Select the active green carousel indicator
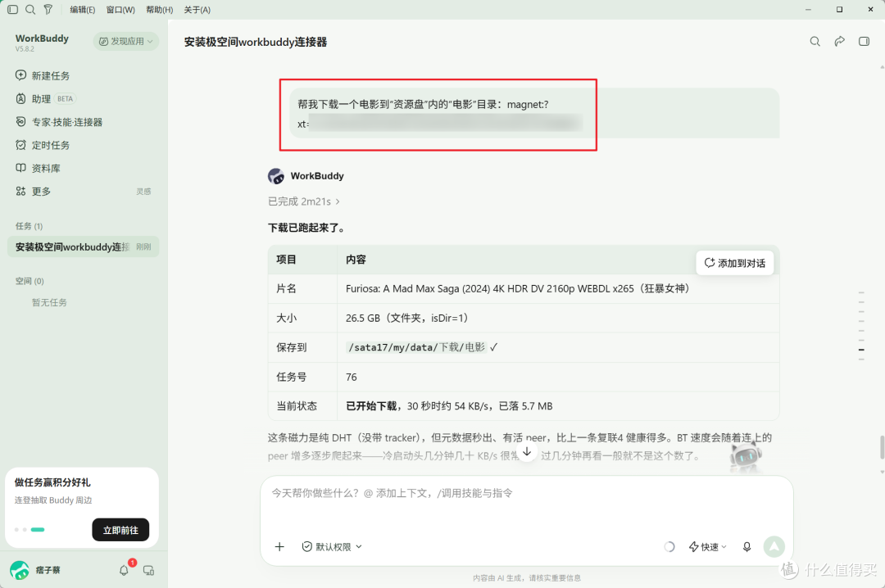Screen dimensions: 885x588 coord(38,529)
